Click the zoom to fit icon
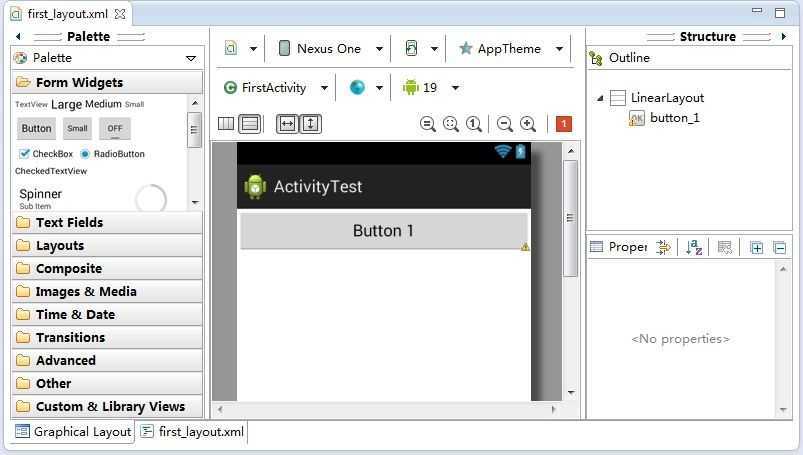The image size is (803, 455). point(451,123)
